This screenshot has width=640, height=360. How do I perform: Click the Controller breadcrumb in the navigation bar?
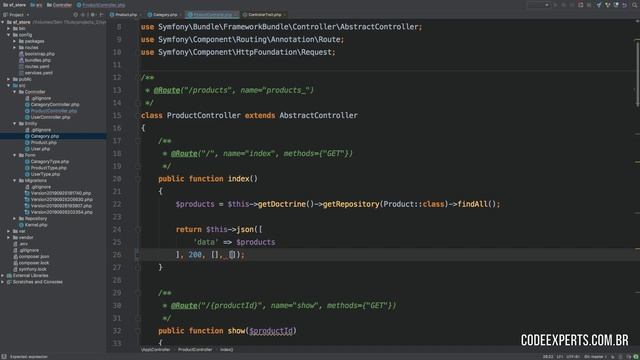pos(59,5)
